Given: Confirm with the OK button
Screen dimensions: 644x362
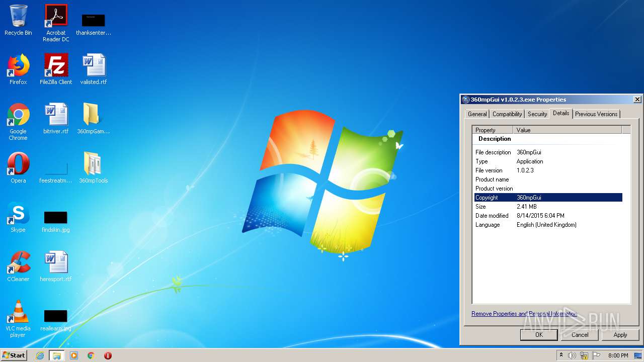Looking at the screenshot, I should 539,335.
